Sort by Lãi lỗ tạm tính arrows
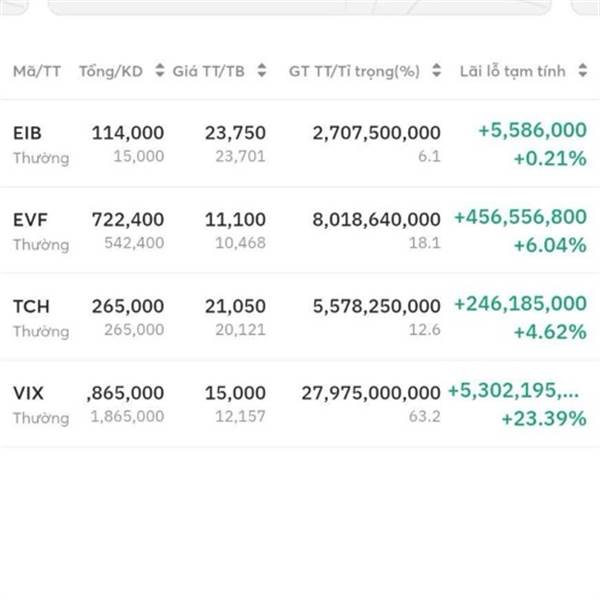The width and height of the screenshot is (600, 600). [582, 70]
